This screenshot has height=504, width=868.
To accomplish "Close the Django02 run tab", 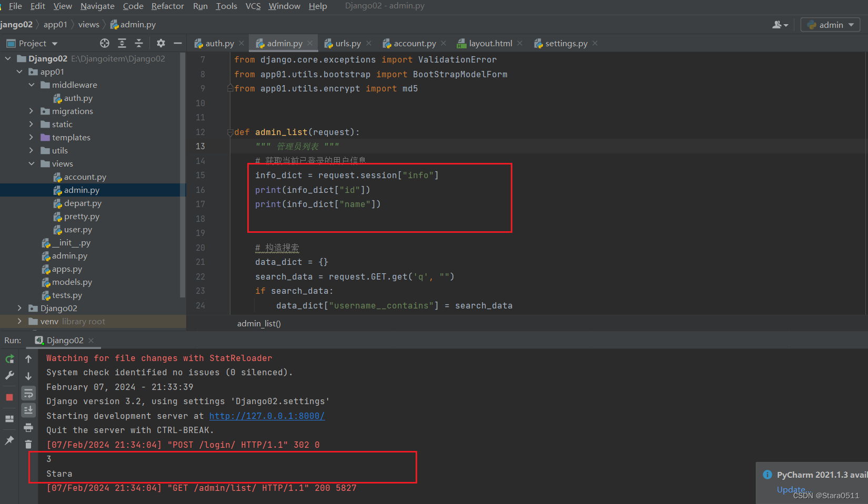I will click(x=91, y=341).
